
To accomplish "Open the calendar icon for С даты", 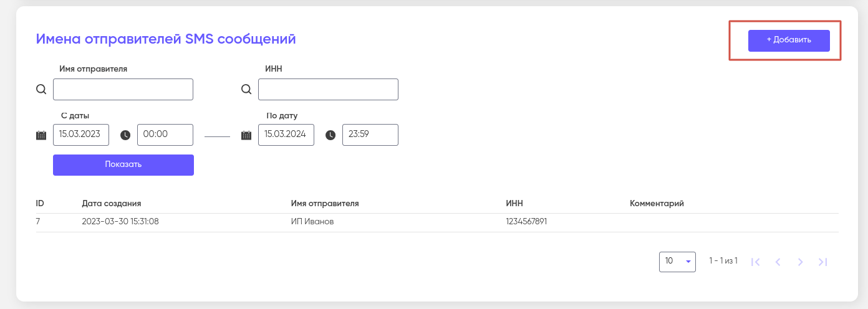I will click(x=41, y=135).
